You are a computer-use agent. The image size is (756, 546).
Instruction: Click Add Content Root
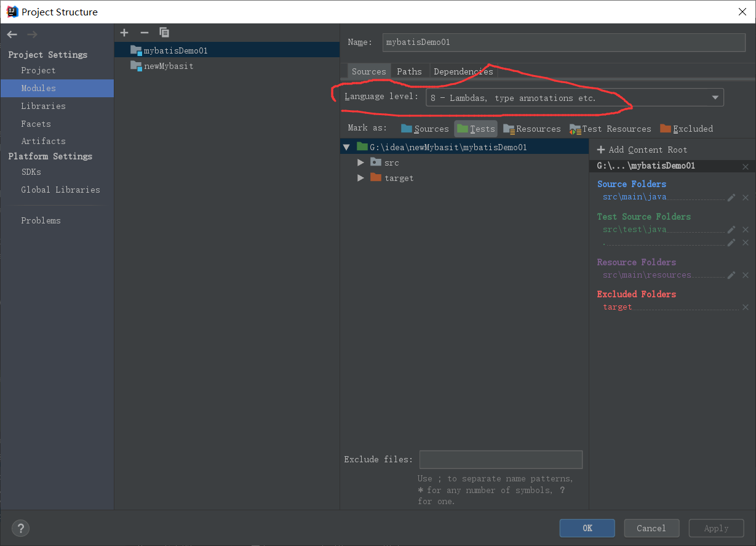pos(642,150)
